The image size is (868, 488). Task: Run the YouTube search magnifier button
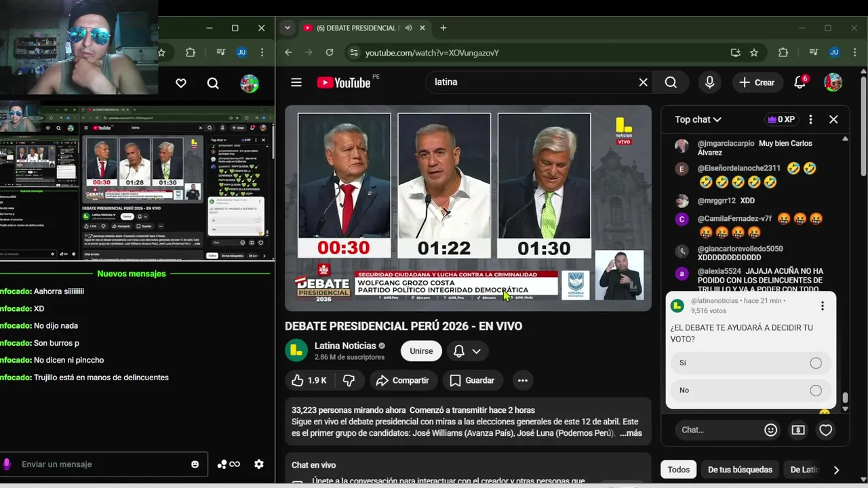click(671, 82)
